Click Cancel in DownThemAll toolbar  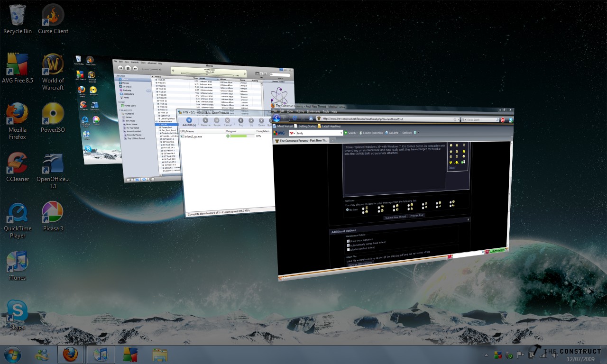click(x=228, y=122)
